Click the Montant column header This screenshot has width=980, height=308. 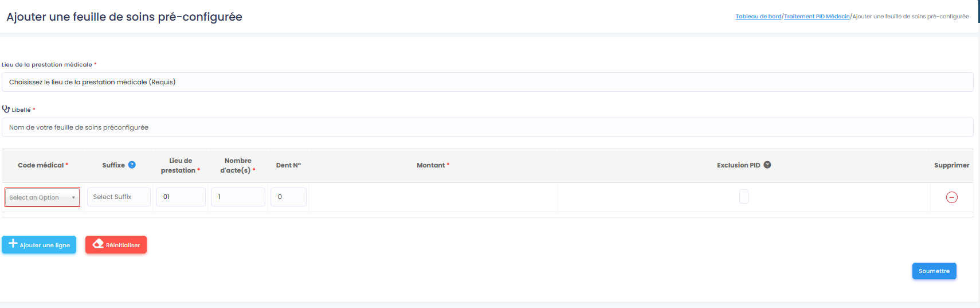point(433,165)
